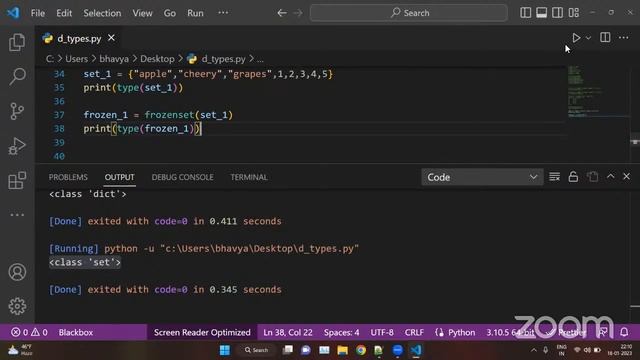640x360 pixels.
Task: Open Windows Start button on taskbar
Action: click(225, 350)
